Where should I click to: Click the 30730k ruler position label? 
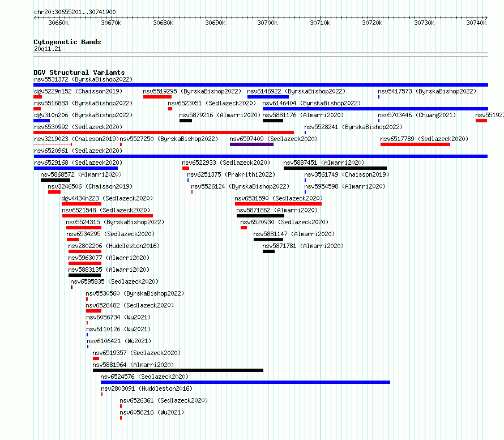point(424,23)
